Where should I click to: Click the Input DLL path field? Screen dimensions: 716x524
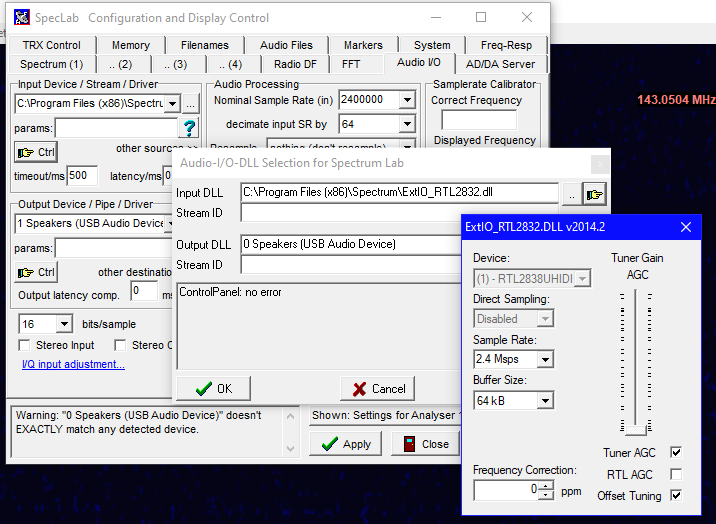pyautogui.click(x=399, y=192)
